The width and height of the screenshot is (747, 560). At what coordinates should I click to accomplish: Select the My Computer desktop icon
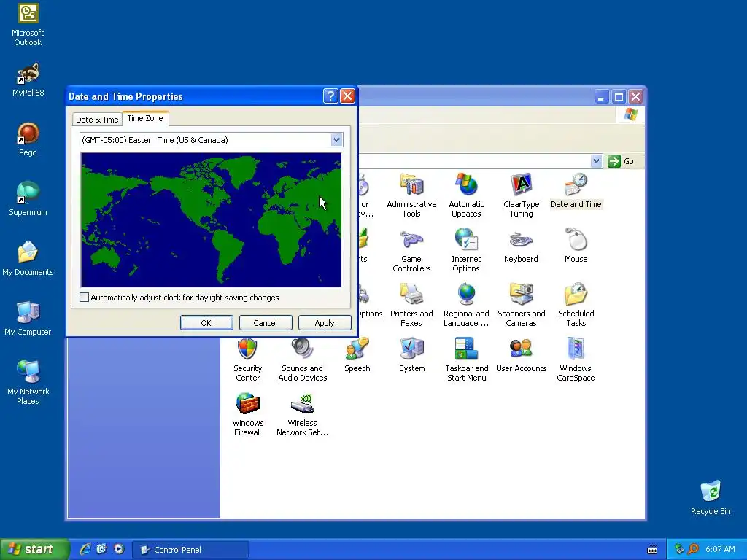pyautogui.click(x=28, y=319)
